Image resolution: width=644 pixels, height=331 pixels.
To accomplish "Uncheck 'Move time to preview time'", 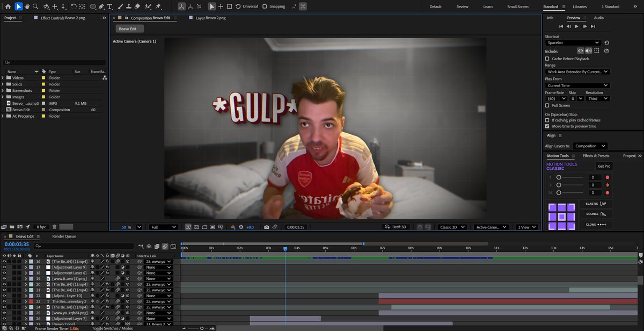I will (547, 126).
